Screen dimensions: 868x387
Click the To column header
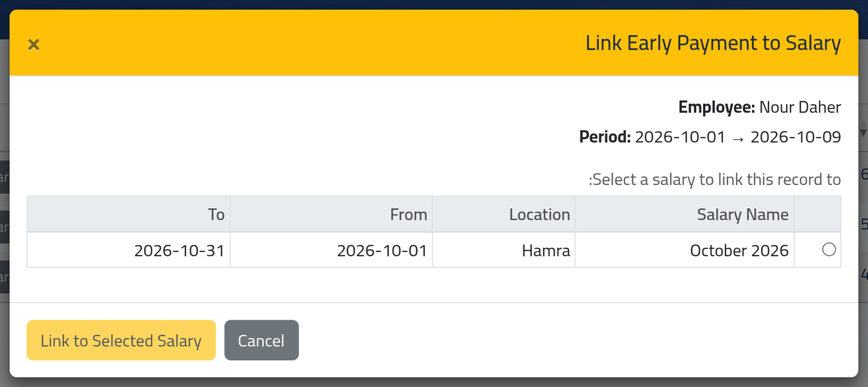(x=129, y=215)
